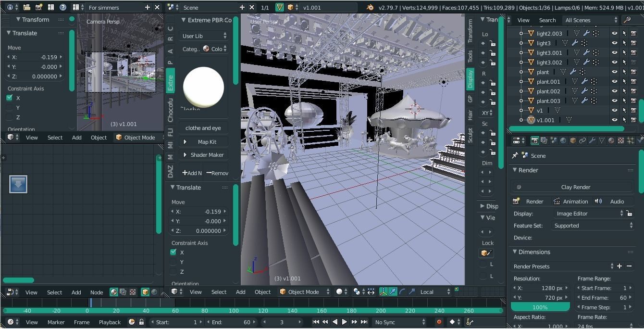
Task: Toggle selectability arrow for v1.001 row
Action: [624, 120]
